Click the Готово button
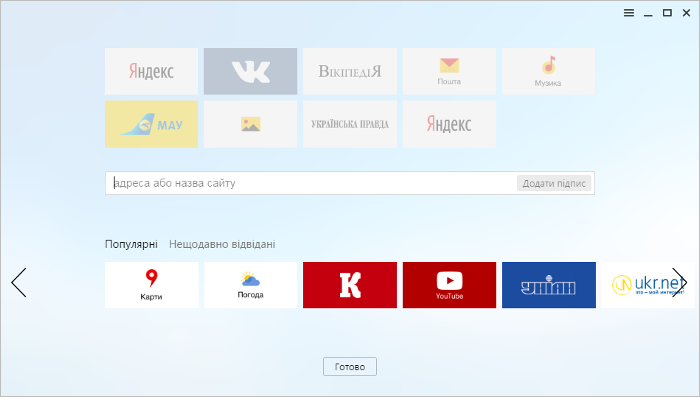Screen dimensions: 700x397 350,367
